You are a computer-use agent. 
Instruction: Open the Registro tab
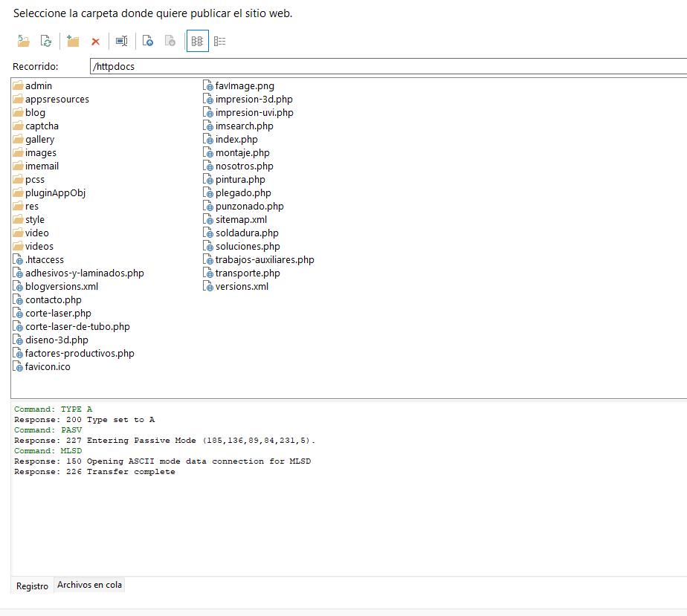pos(32,586)
